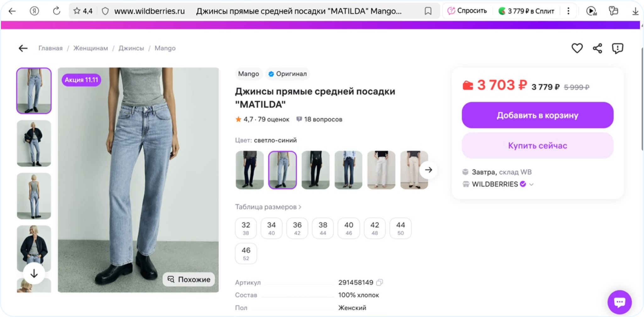The width and height of the screenshot is (644, 317).
Task: Open the support chat bubble
Action: [619, 302]
